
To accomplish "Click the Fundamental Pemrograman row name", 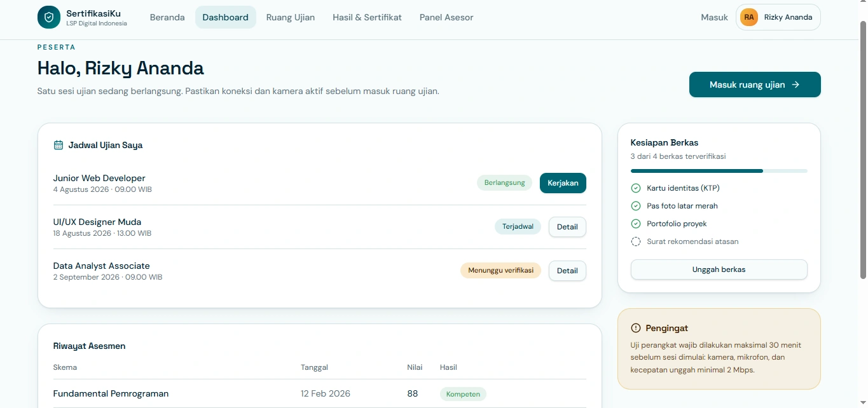I will tap(111, 393).
